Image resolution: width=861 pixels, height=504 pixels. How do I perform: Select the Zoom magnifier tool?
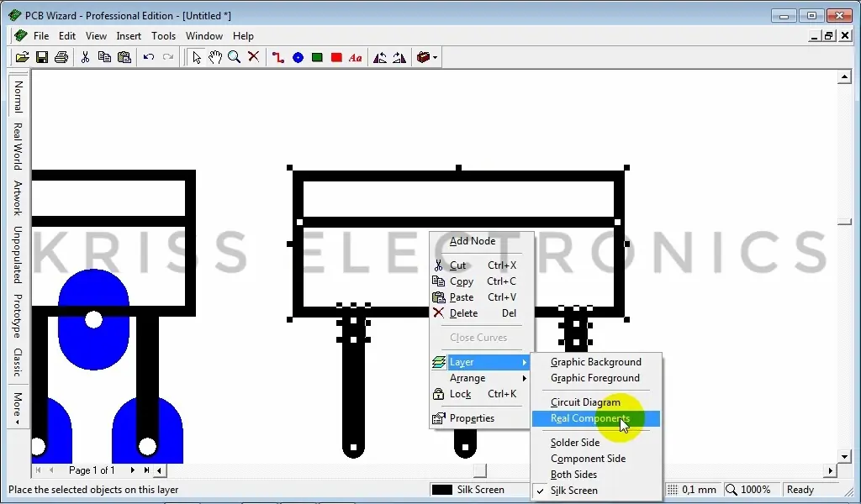(234, 57)
